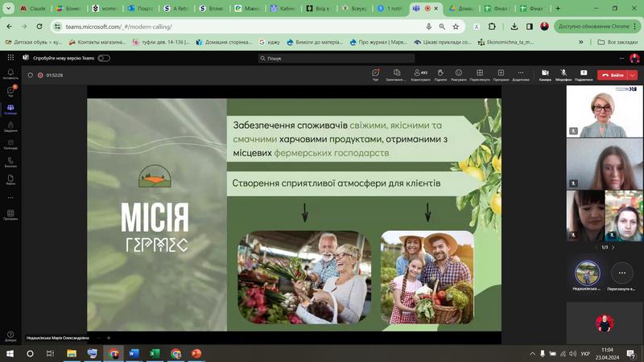The height and width of the screenshot is (362, 644).
Task: Go to next page of participant videos
Action: point(613,248)
